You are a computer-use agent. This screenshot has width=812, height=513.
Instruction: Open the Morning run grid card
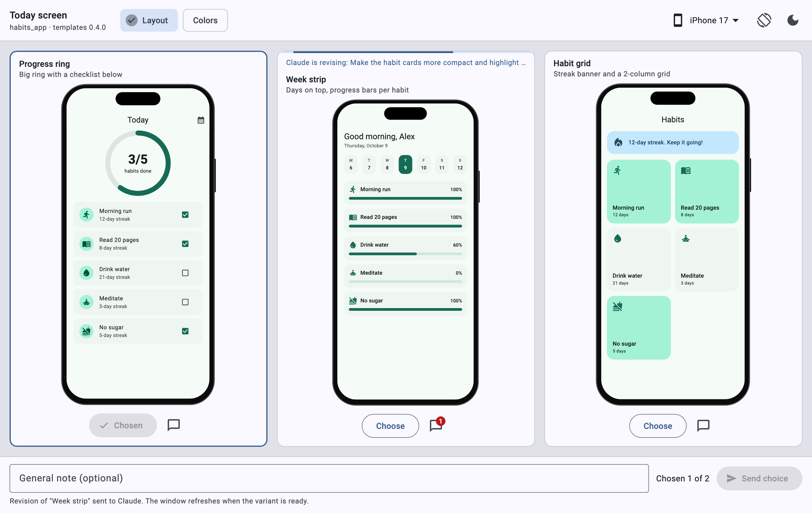click(639, 191)
